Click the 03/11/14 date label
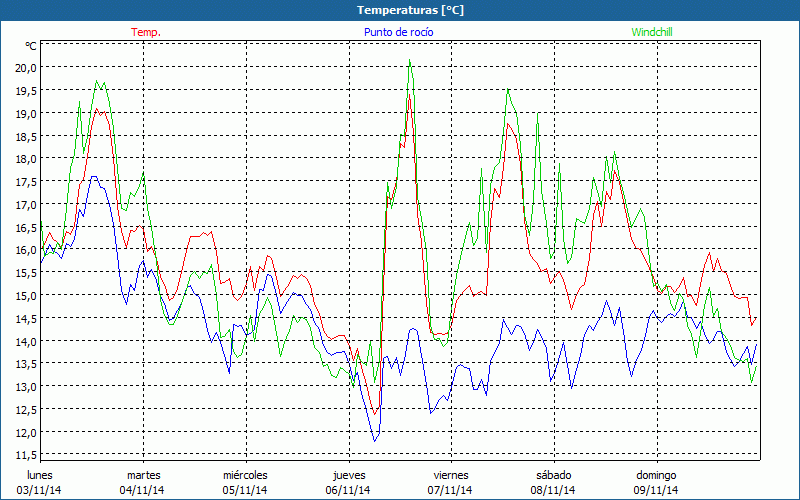The width and height of the screenshot is (800, 500). (x=40, y=490)
